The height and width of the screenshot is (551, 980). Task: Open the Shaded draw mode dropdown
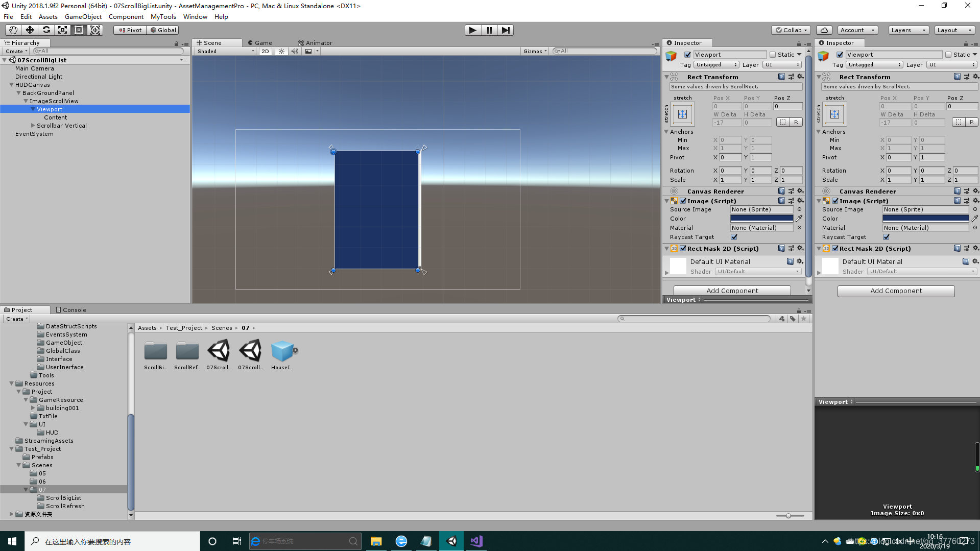click(x=225, y=51)
